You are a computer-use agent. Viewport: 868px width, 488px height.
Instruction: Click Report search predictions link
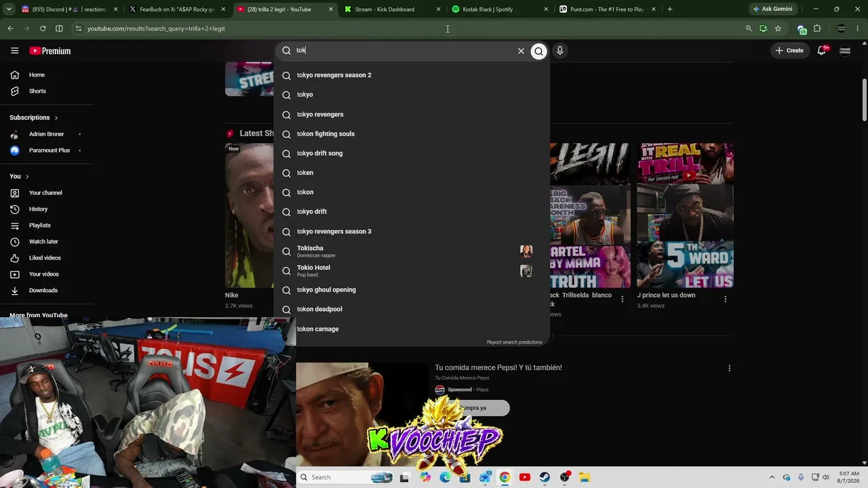514,342
